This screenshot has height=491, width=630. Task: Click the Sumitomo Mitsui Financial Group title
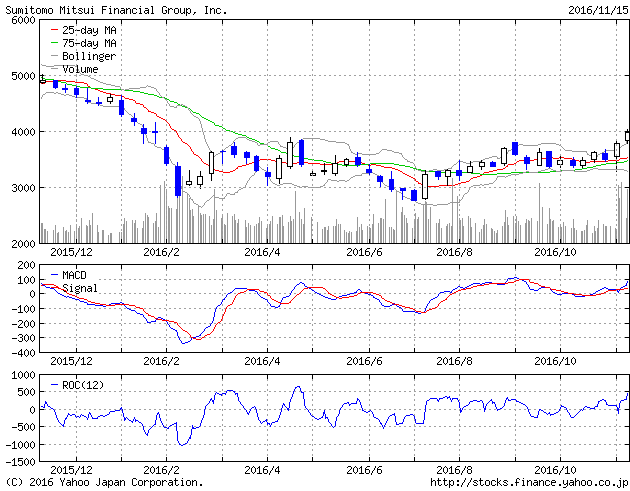click(116, 9)
